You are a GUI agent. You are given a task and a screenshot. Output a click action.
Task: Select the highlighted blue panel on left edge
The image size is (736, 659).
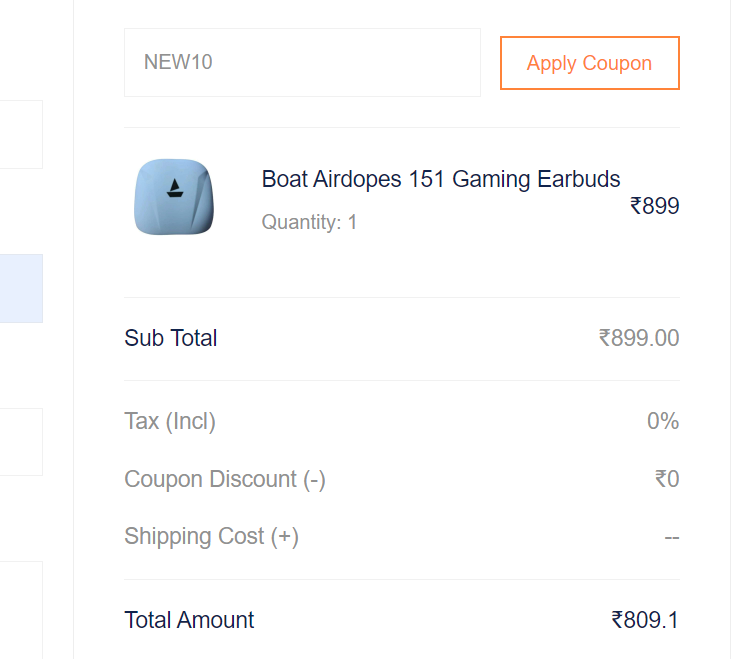(21, 288)
